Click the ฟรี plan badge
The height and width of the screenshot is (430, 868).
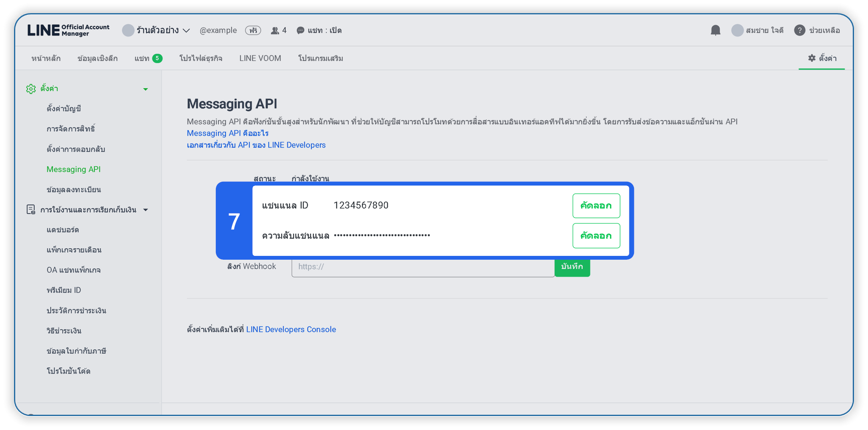click(253, 31)
